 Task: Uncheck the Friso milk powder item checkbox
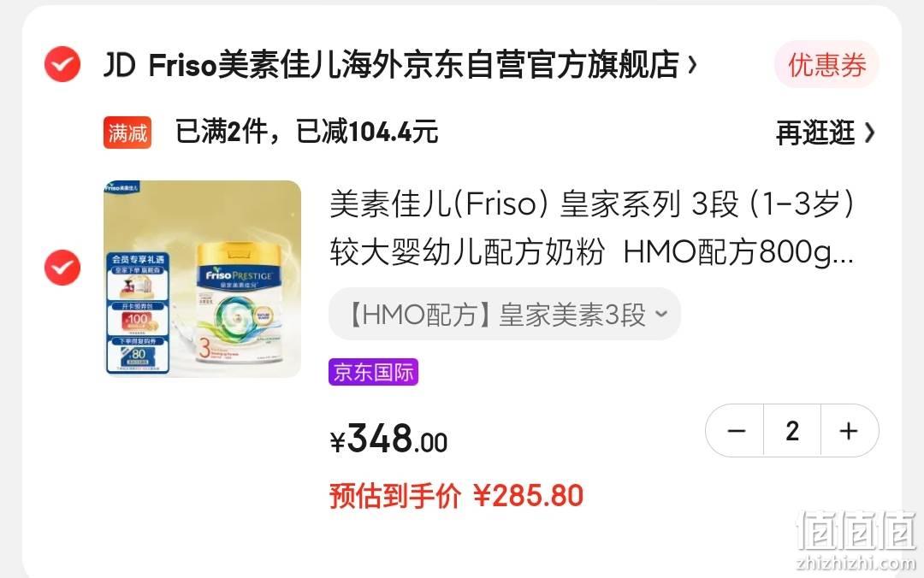[62, 268]
